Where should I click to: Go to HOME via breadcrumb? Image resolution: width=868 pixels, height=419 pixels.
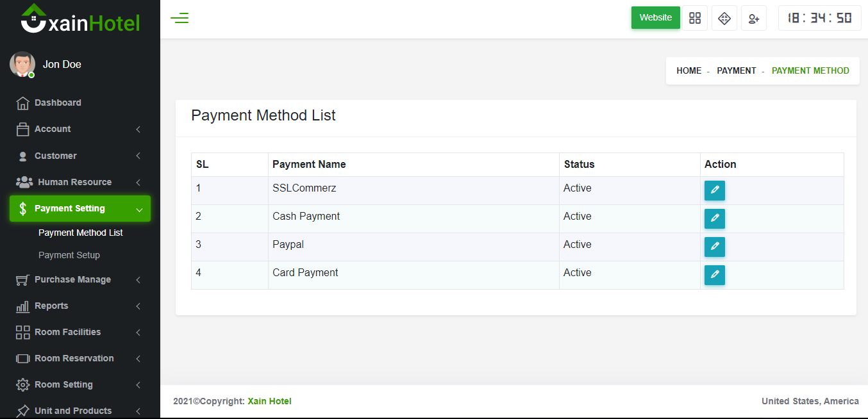point(689,70)
